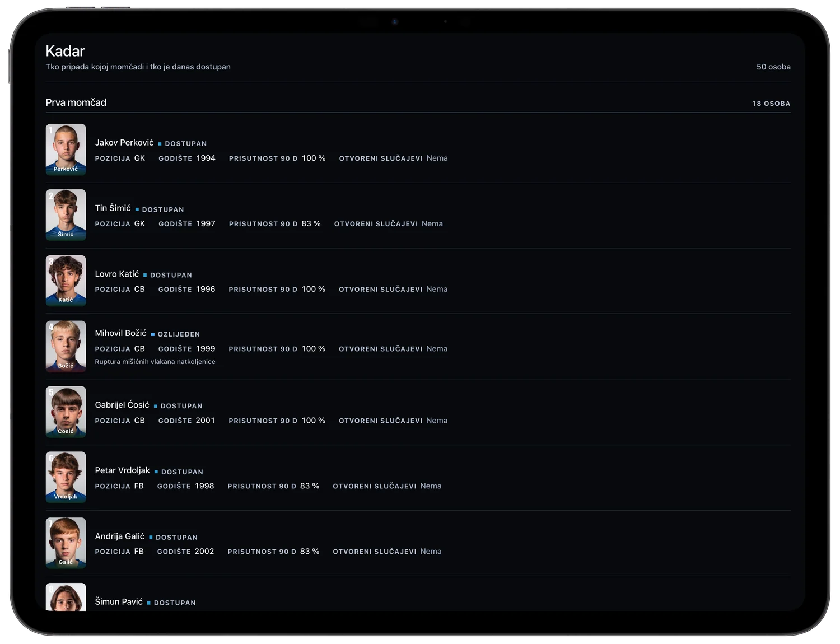Click birth year 1997 for Tin Šimić
The height and width of the screenshot is (644, 840).
206,224
